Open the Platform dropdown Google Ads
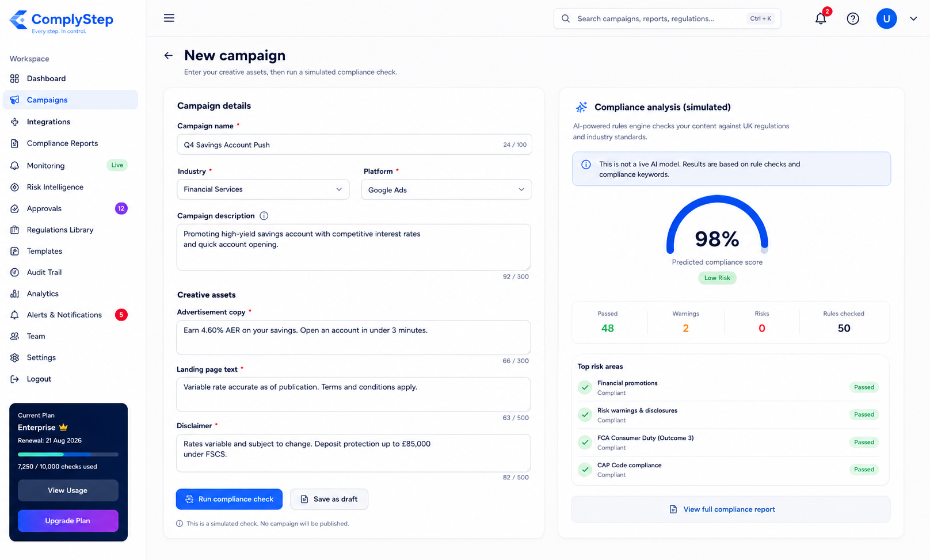 [447, 189]
